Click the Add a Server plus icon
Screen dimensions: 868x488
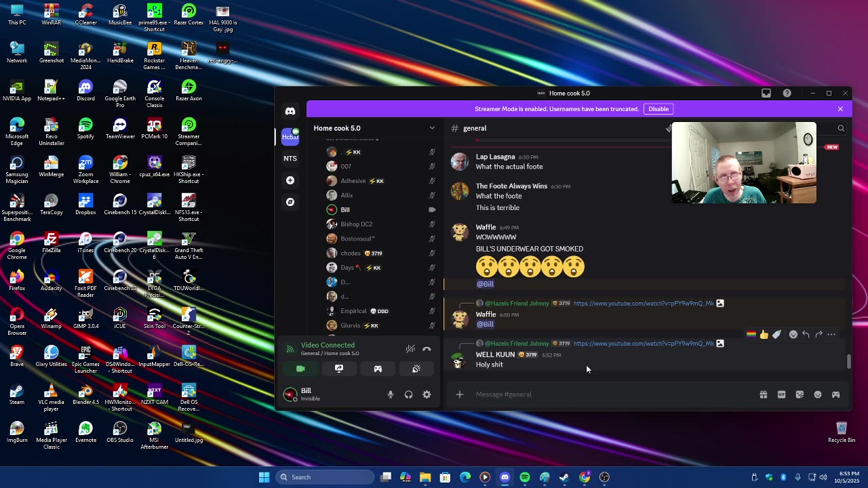[x=290, y=180]
